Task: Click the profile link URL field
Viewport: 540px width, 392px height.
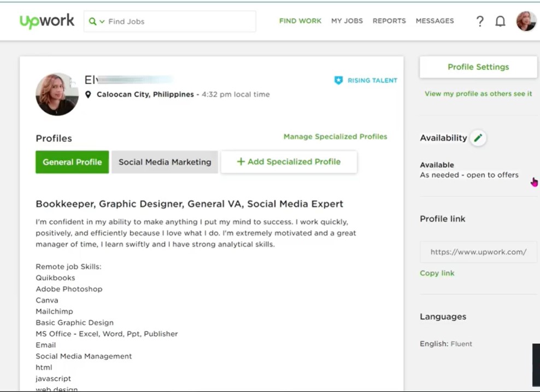Action: [x=478, y=252]
